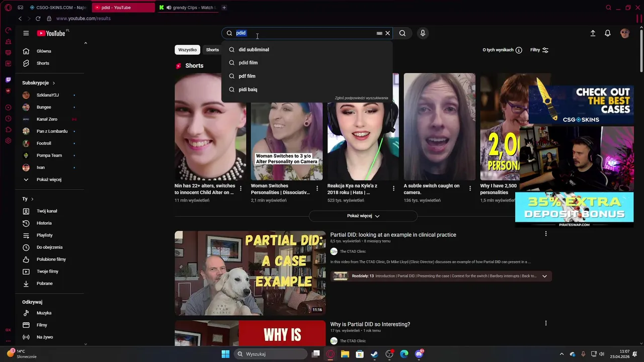
Task: Go back with the browser back arrow
Action: (x=20, y=19)
